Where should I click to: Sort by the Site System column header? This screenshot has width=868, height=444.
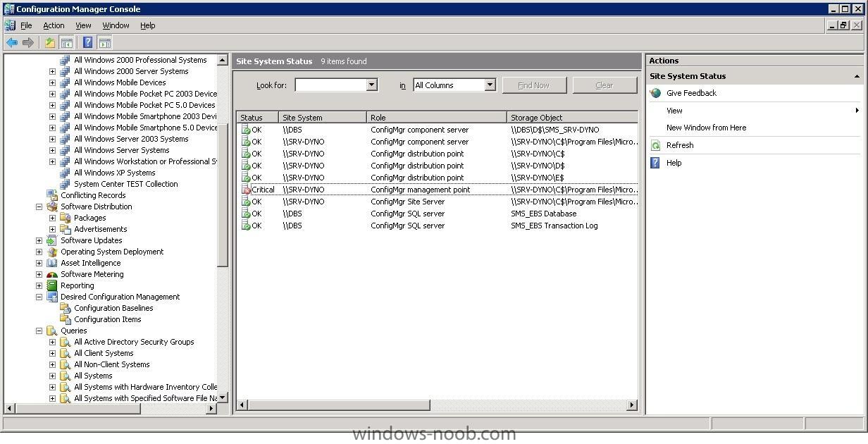[323, 118]
